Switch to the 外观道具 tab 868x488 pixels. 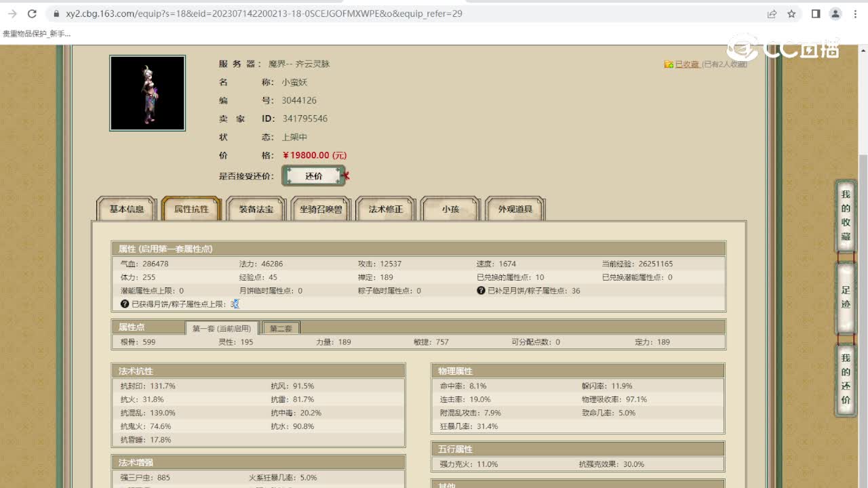point(515,210)
